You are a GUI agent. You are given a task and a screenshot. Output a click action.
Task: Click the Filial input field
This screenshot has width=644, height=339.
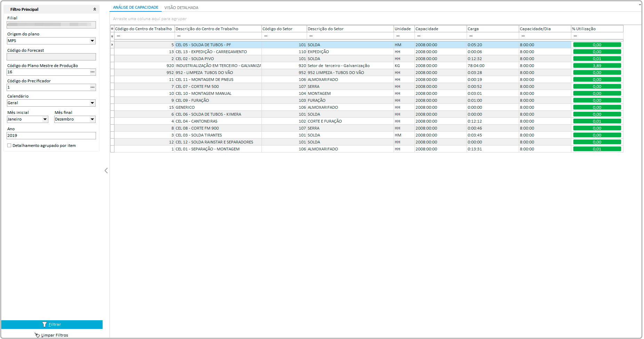[51, 25]
